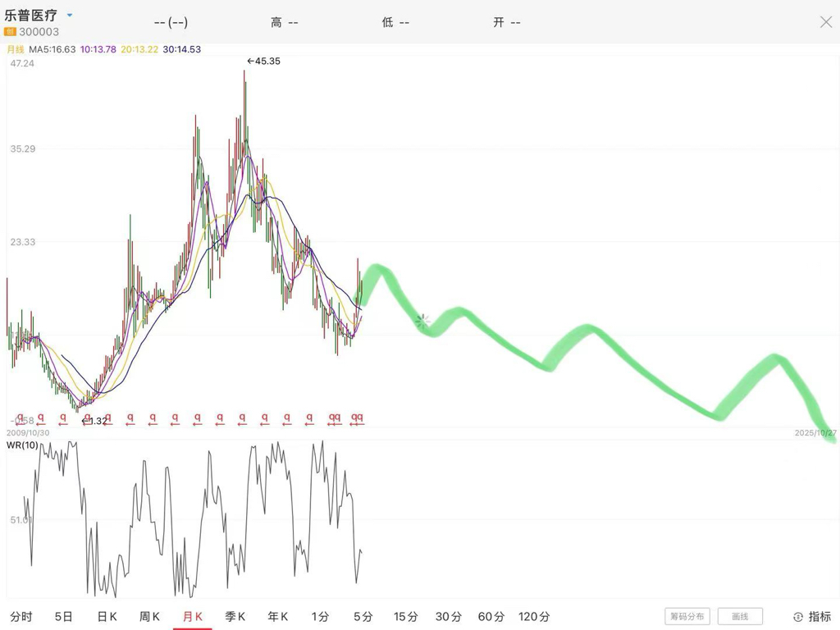
Task: Click the 高 high price field
Action: [284, 22]
